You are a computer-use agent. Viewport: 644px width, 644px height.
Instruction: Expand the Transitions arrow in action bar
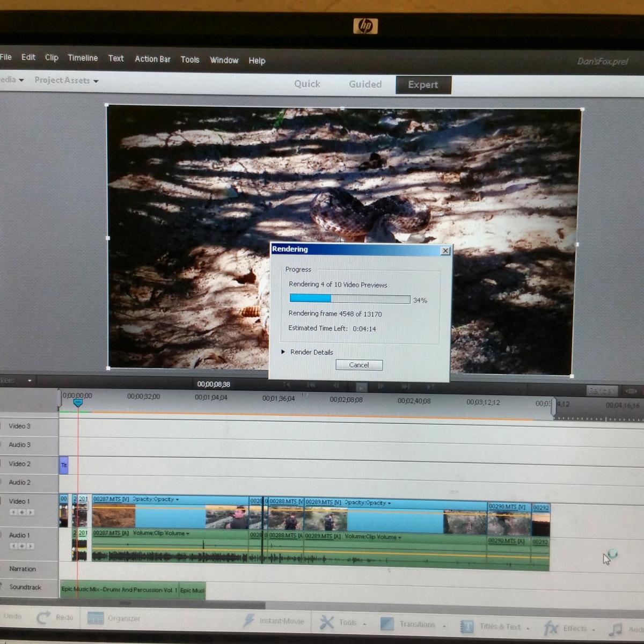coord(444,626)
